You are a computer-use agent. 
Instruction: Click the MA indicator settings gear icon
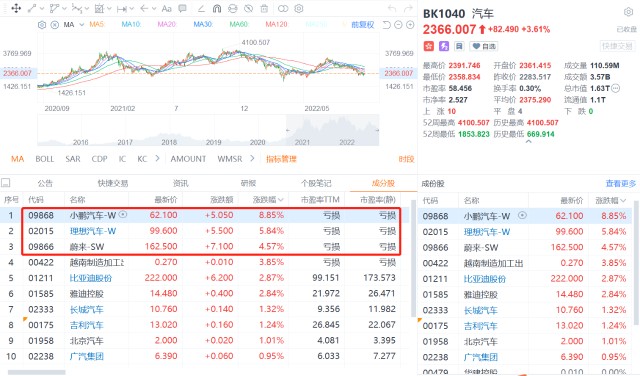(x=42, y=25)
